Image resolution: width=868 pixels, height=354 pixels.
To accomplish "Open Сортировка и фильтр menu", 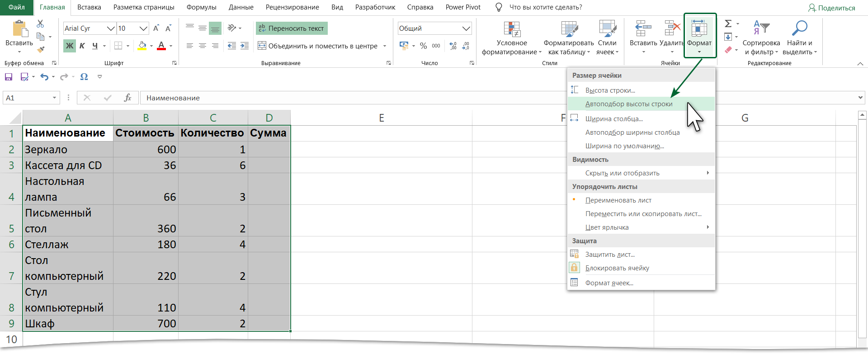I will pos(761,38).
